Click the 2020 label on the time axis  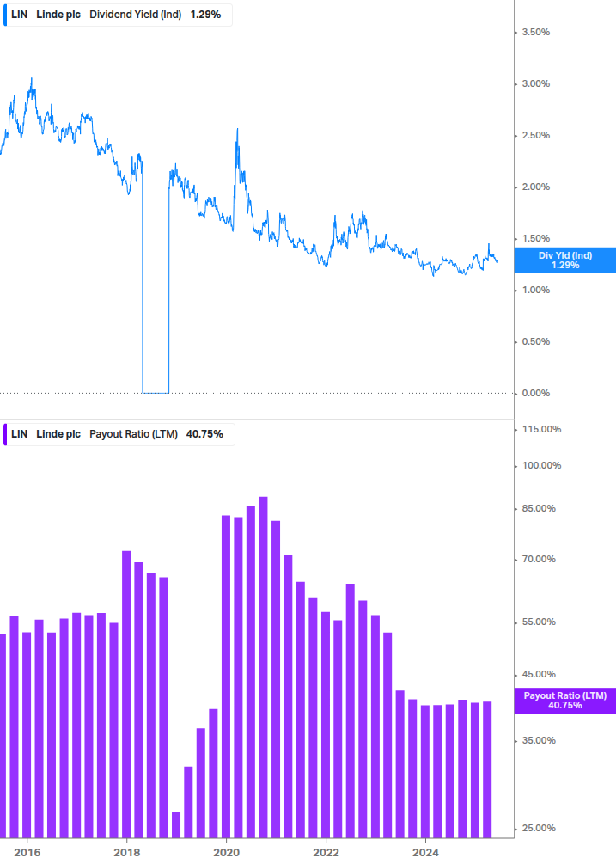coord(226,853)
